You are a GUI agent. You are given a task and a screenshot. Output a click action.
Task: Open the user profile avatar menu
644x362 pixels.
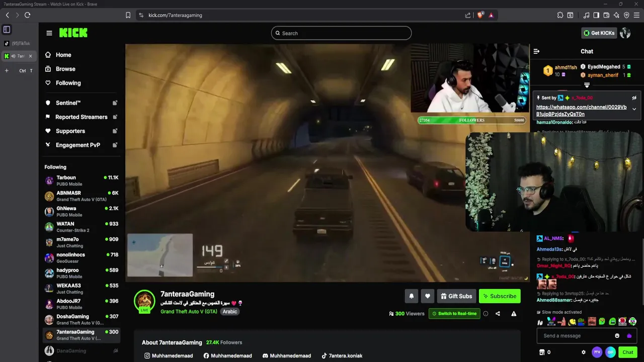click(x=625, y=33)
